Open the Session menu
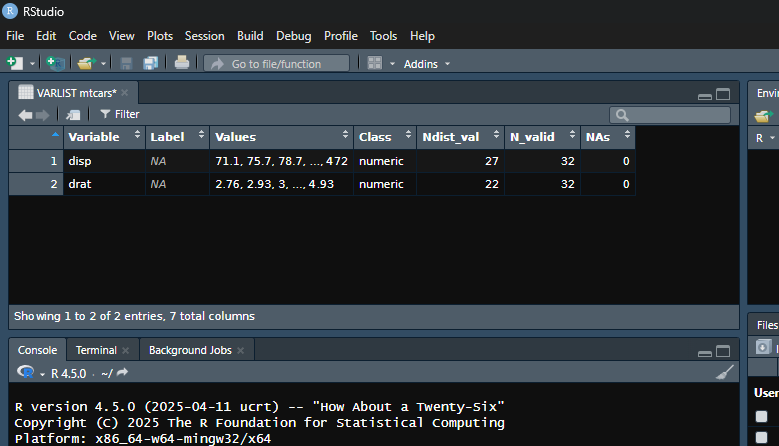The image size is (779, 446). pyautogui.click(x=204, y=36)
